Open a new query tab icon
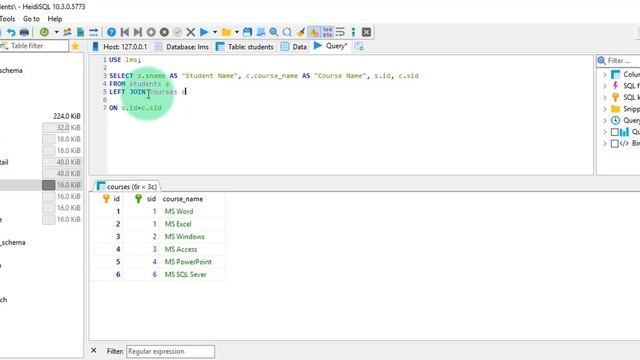The image size is (640, 360). tap(359, 47)
